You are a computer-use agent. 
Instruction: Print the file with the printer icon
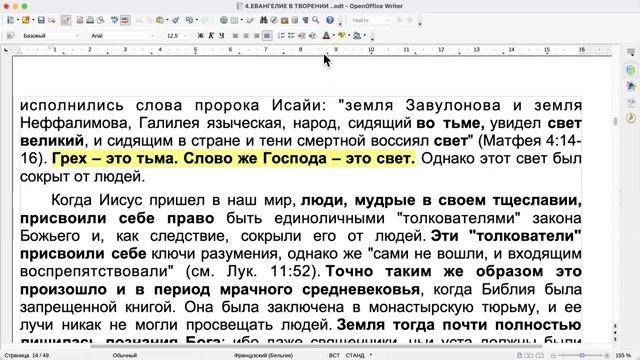(x=90, y=20)
